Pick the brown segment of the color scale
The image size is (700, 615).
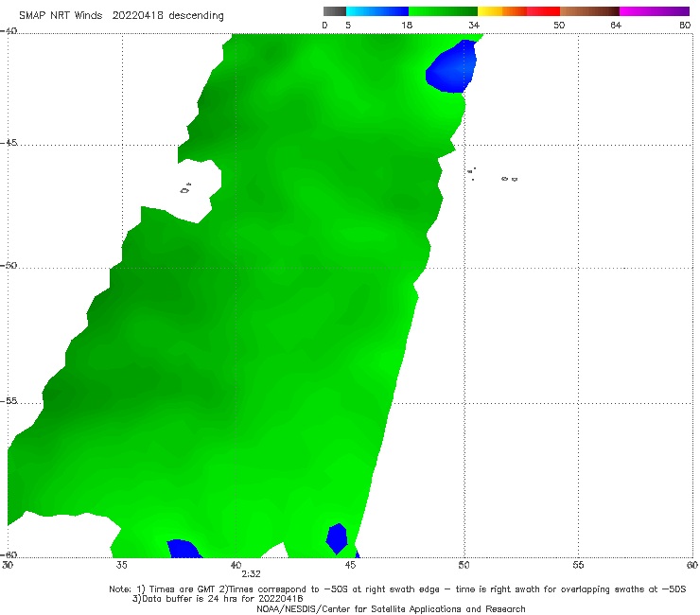tap(589, 11)
